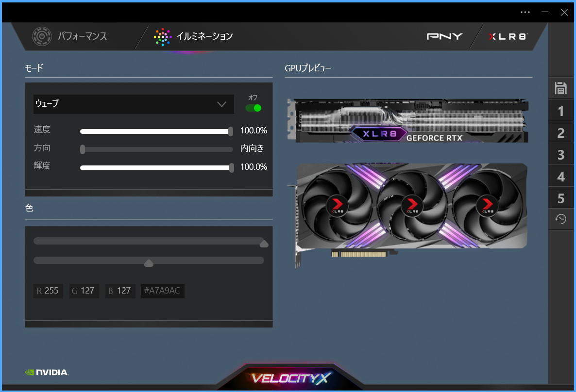Click the lower color slider handle

149,263
